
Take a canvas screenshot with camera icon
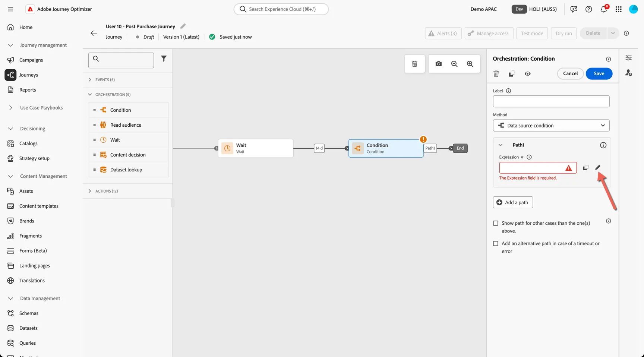[x=438, y=64]
